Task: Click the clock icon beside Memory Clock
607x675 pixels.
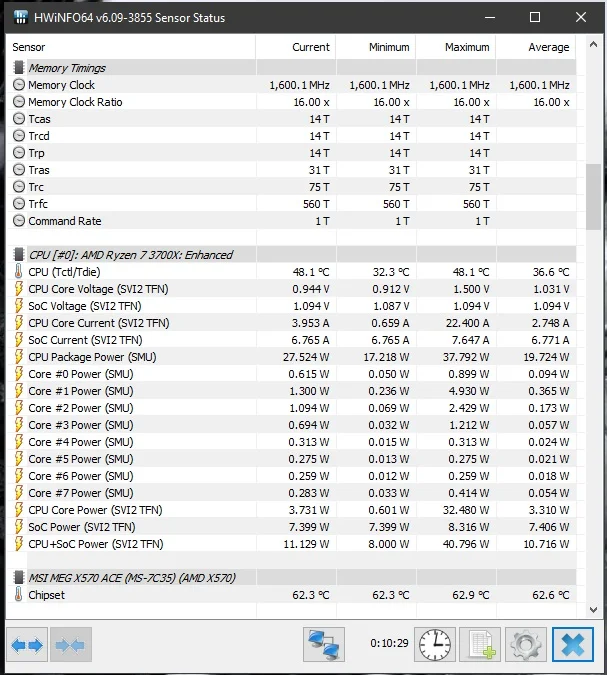Action: pyautogui.click(x=19, y=85)
